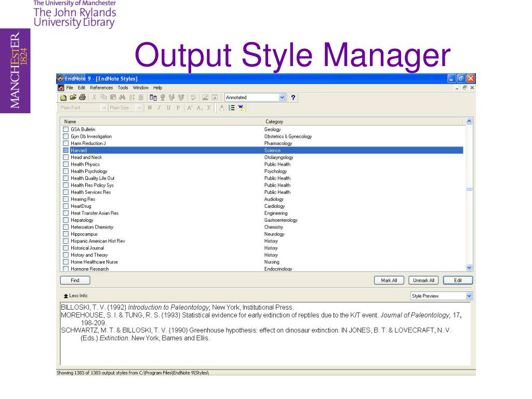Open the Style Preview dropdown

tap(469, 296)
